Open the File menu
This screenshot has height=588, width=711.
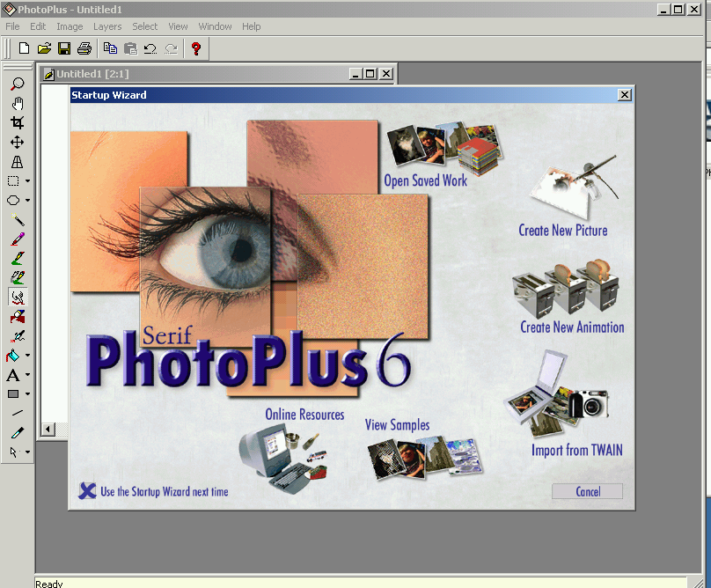pos(12,26)
